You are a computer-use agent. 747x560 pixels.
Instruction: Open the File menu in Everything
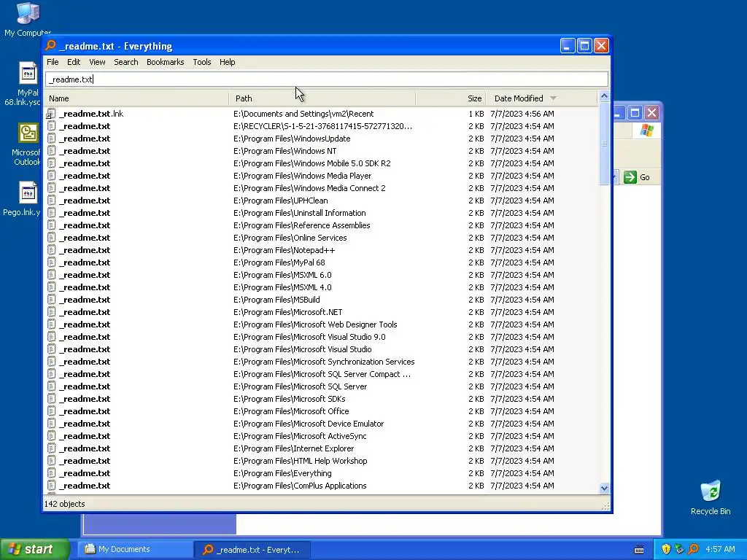[x=53, y=62]
